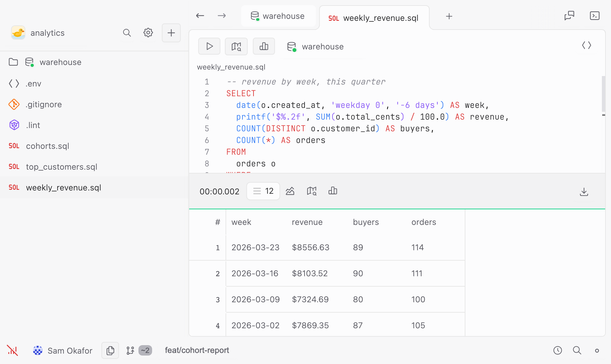
Task: Click the buyers column header
Action: click(366, 222)
